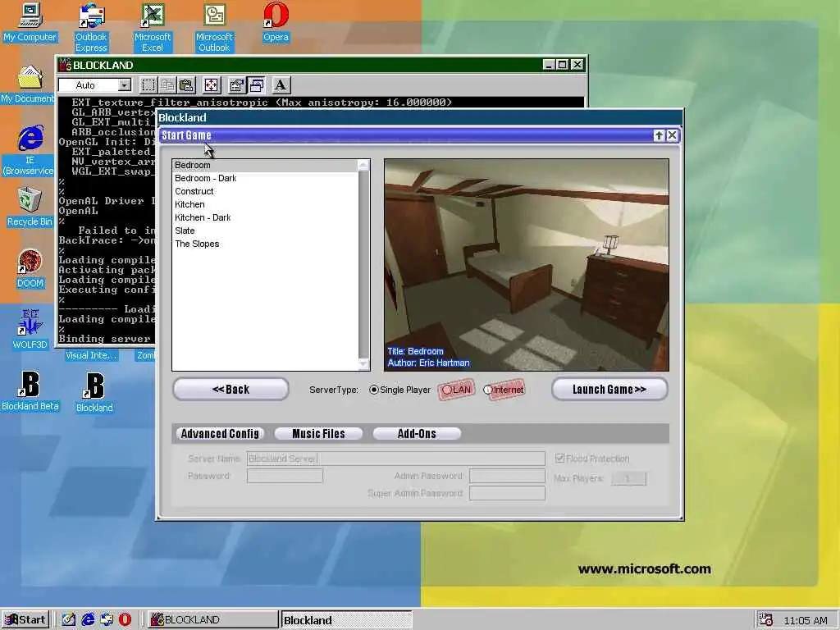Viewport: 840px width, 630px height.
Task: Click Launch Game >> button
Action: [609, 390]
